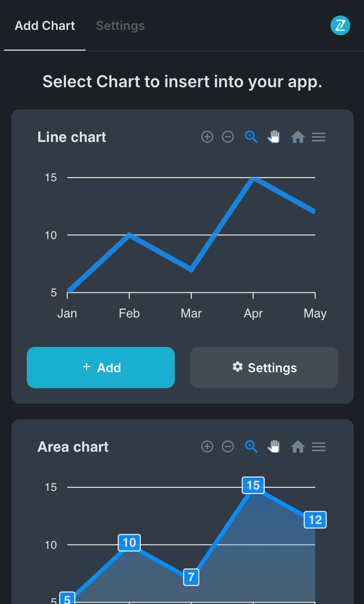Toggle box zoom mode on the Area chart
This screenshot has height=604, width=364.
point(251,447)
